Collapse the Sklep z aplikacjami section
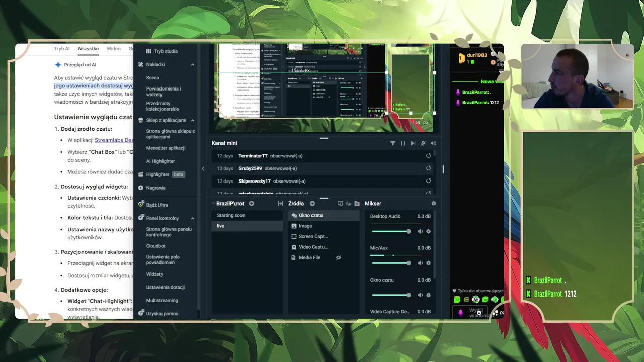The width and height of the screenshot is (644, 362). [x=193, y=120]
